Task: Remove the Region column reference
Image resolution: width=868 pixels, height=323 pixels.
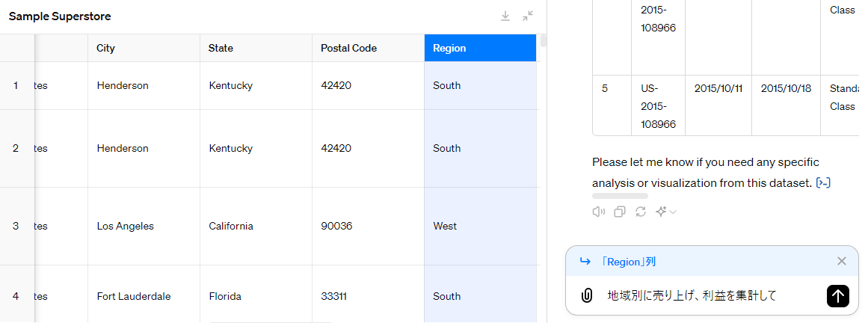Action: [842, 261]
